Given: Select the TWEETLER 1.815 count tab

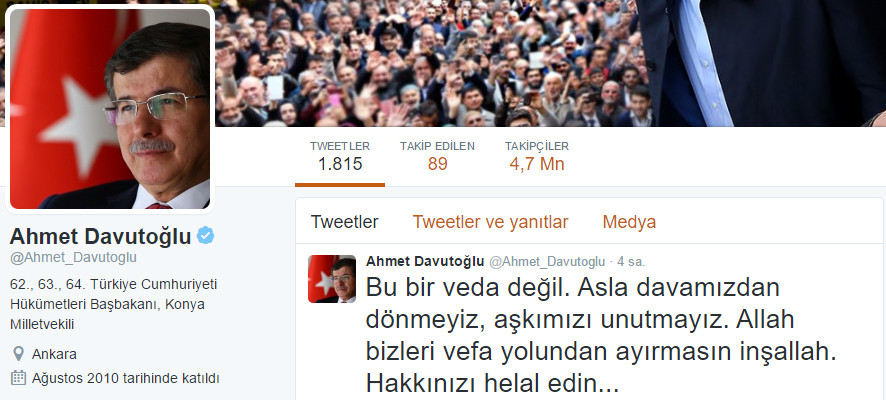Looking at the screenshot, I should pos(340,156).
